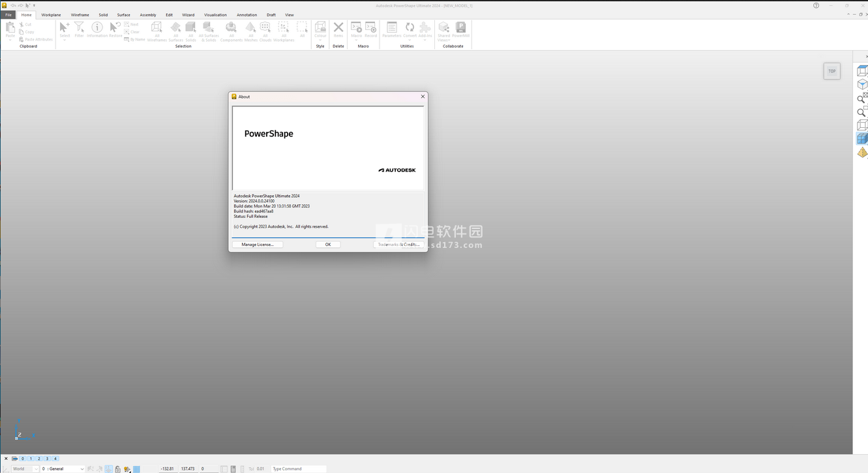Close the About dialog

point(423,97)
